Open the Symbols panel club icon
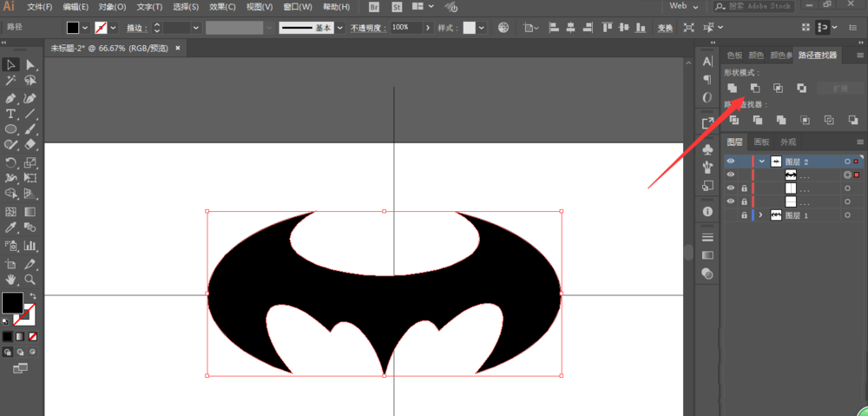The image size is (868, 416). coord(707,149)
